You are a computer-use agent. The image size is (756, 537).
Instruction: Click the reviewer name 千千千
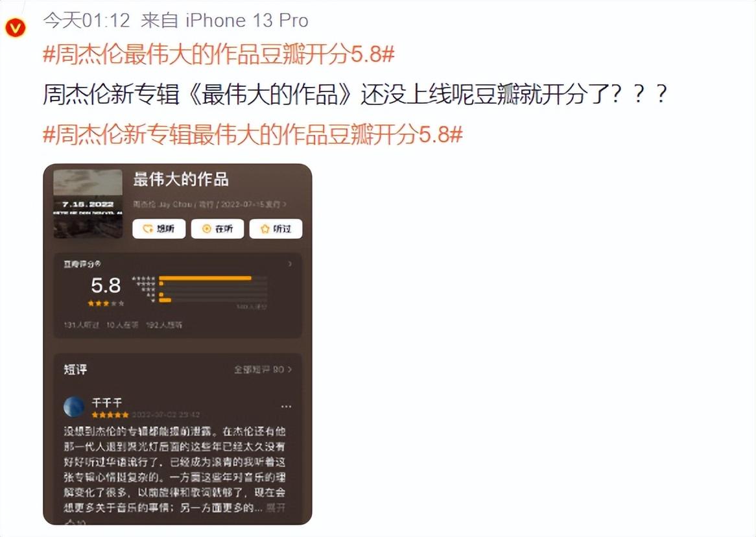pyautogui.click(x=107, y=402)
